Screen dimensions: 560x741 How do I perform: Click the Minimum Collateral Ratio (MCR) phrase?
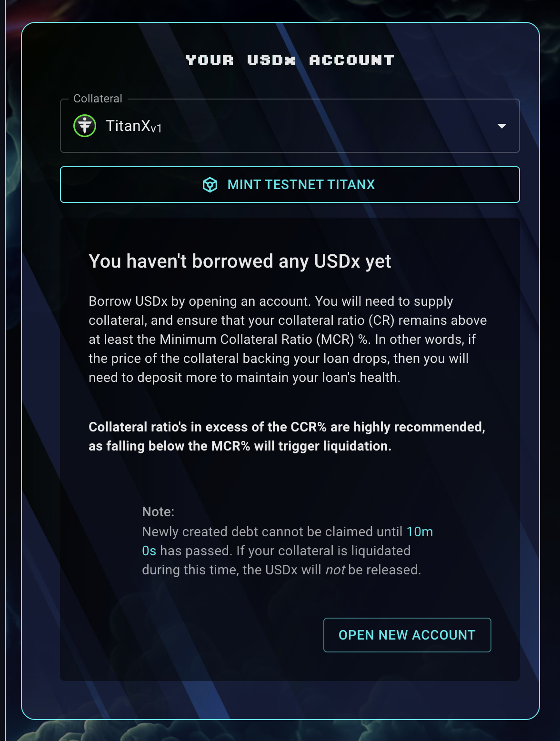(257, 339)
